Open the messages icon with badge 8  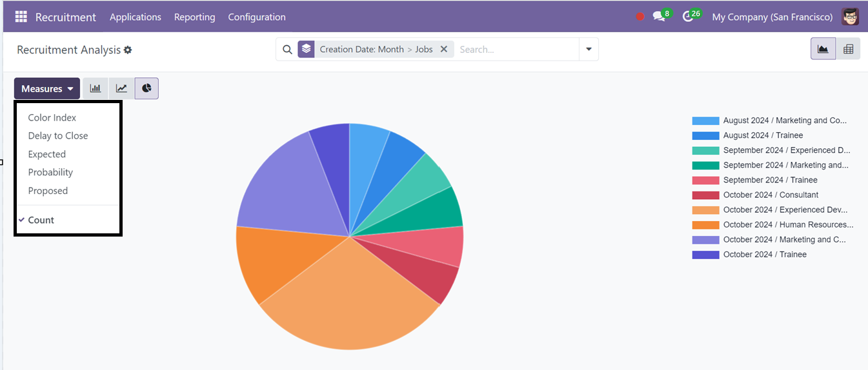coord(661,16)
